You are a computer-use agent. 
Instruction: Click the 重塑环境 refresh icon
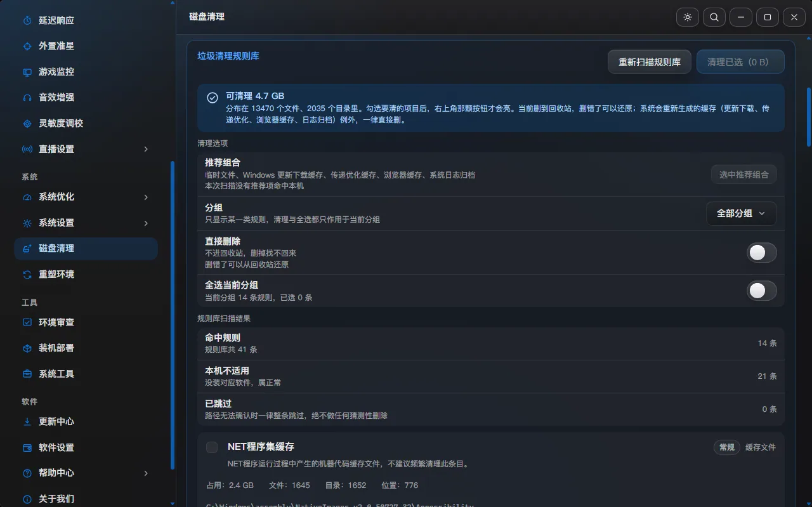click(27, 275)
